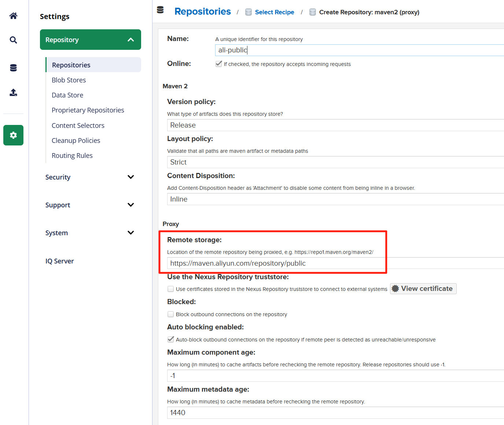
Task: Expand the System section
Action: tap(90, 233)
